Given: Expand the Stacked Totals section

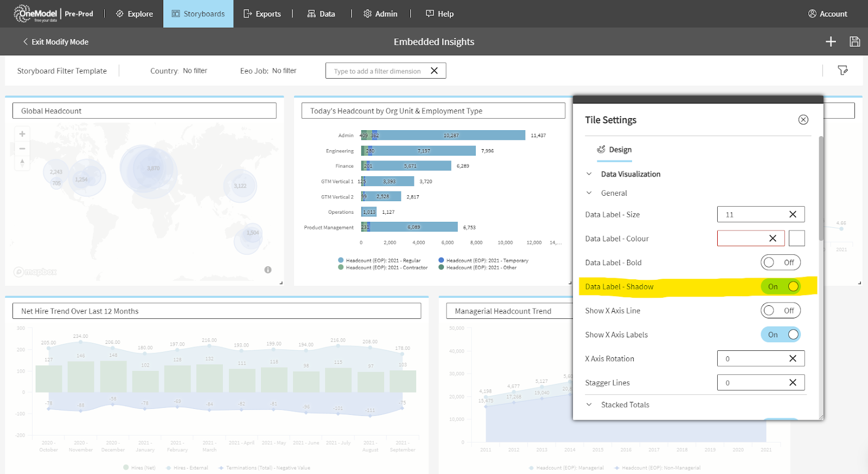Looking at the screenshot, I should [x=589, y=405].
